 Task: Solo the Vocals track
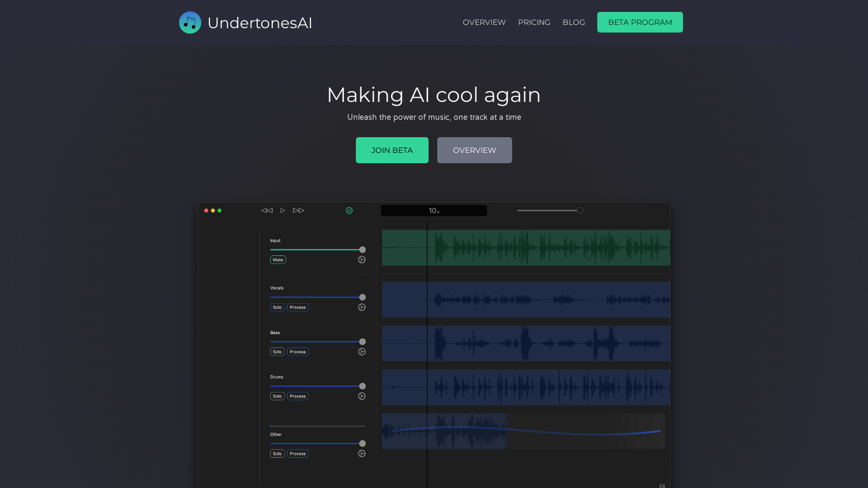[277, 307]
